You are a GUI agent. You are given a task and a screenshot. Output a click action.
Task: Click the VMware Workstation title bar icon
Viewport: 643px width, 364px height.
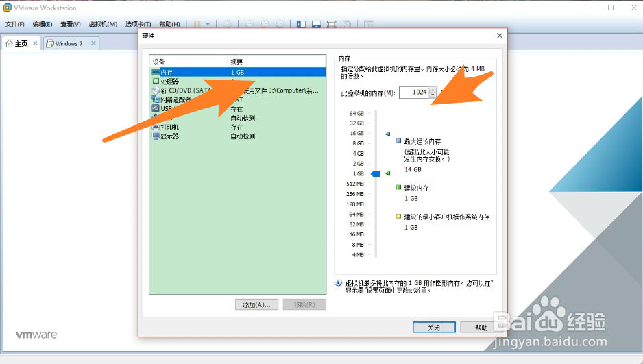click(7, 8)
